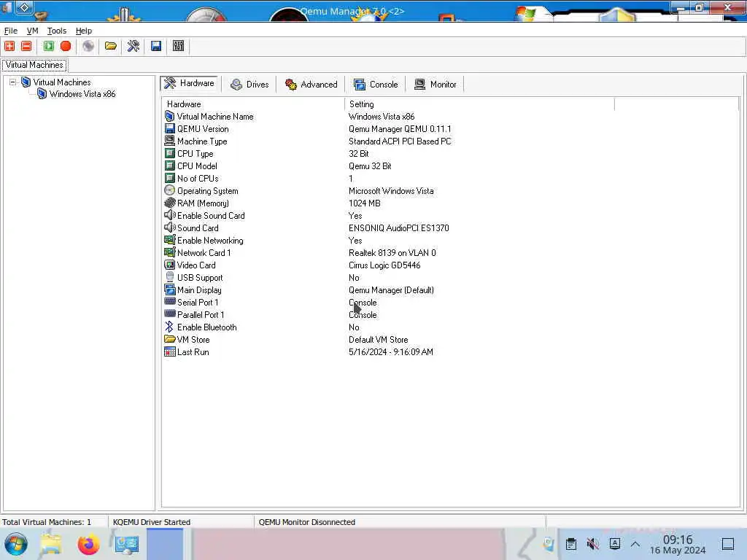
Task: Click Microsoft Windows Vista setting value
Action: point(391,191)
